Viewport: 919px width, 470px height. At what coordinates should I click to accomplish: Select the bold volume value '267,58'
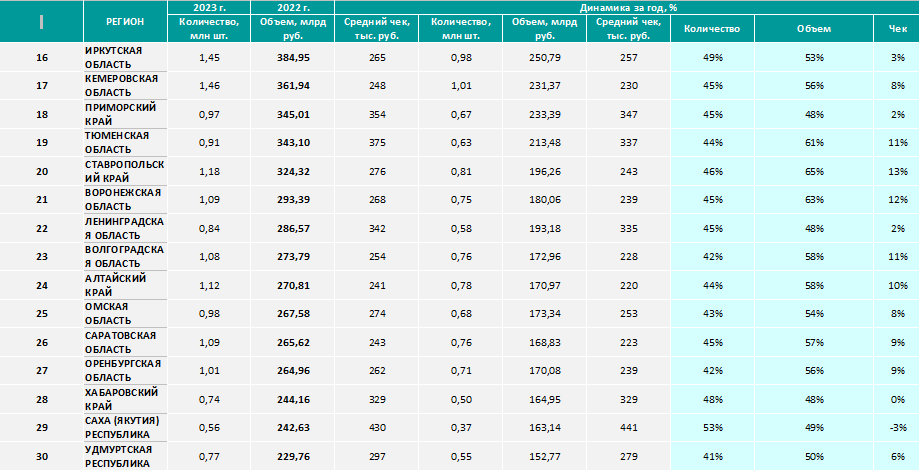click(x=294, y=314)
